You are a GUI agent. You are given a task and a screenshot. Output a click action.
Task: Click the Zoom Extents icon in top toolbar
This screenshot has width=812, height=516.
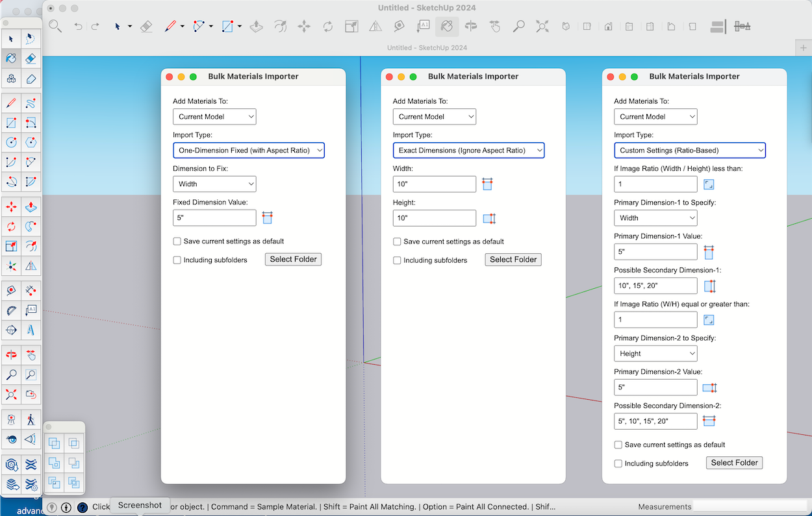point(542,26)
